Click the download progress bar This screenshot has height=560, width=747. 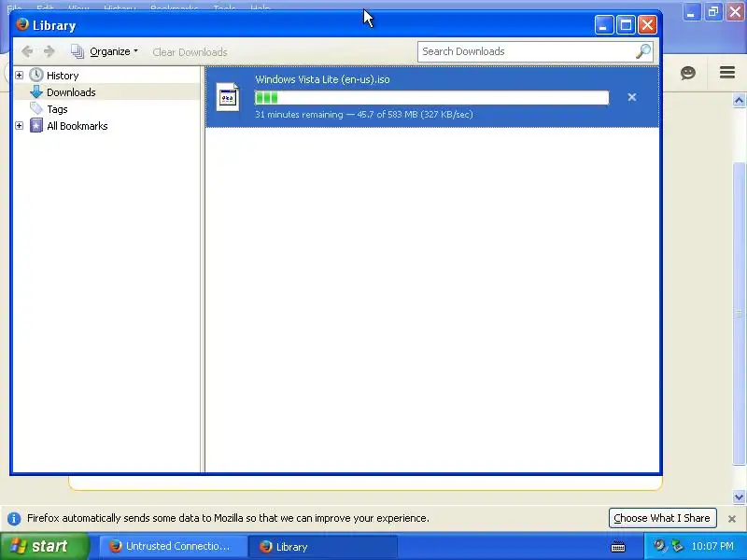(x=431, y=98)
